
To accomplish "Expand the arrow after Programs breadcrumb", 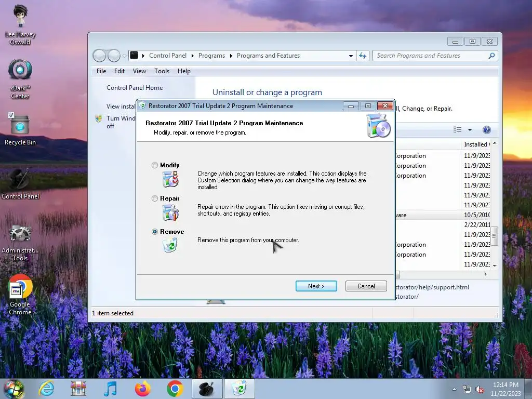I will 231,56.
